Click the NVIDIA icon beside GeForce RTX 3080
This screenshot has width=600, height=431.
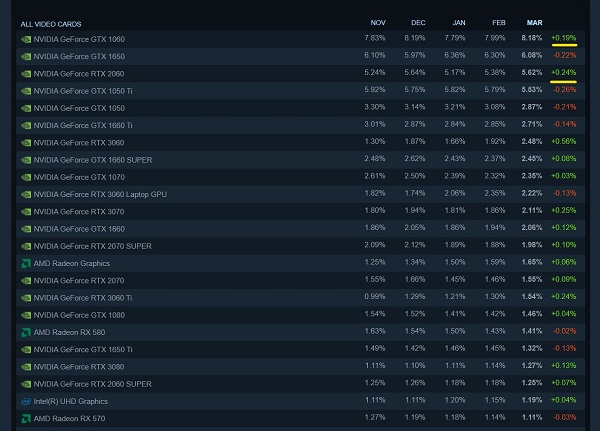[x=26, y=367]
